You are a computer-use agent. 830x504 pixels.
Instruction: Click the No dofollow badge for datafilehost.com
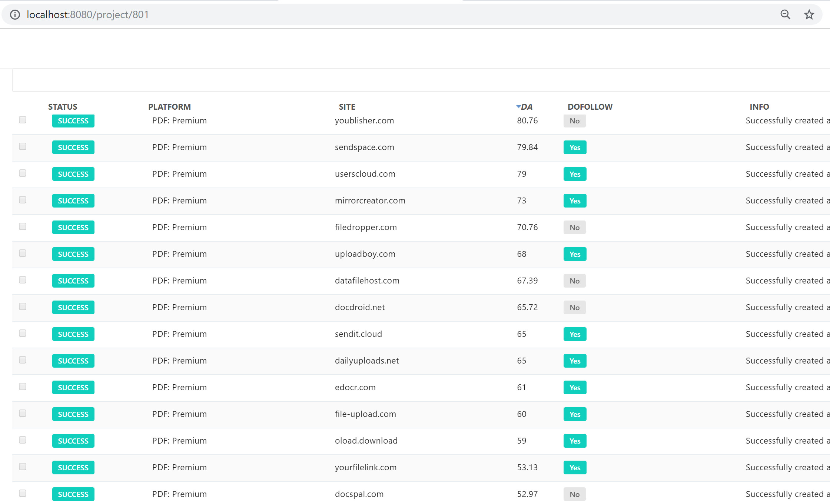pyautogui.click(x=575, y=281)
